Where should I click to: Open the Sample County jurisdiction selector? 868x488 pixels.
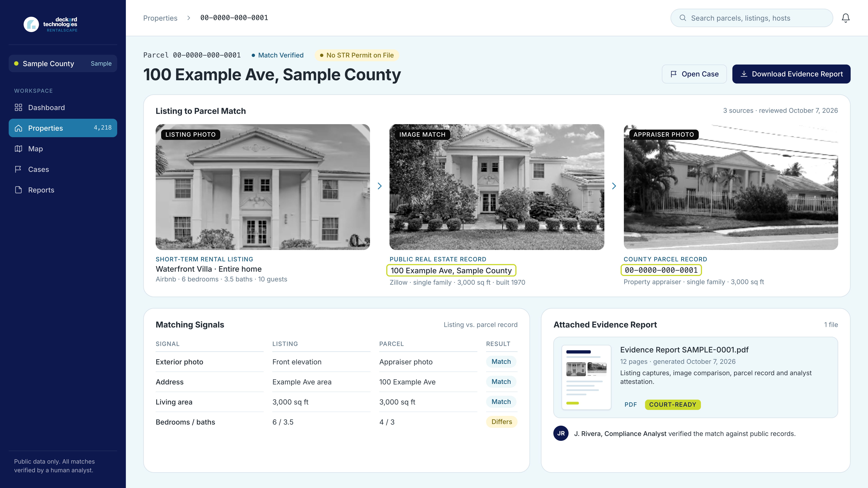point(63,63)
